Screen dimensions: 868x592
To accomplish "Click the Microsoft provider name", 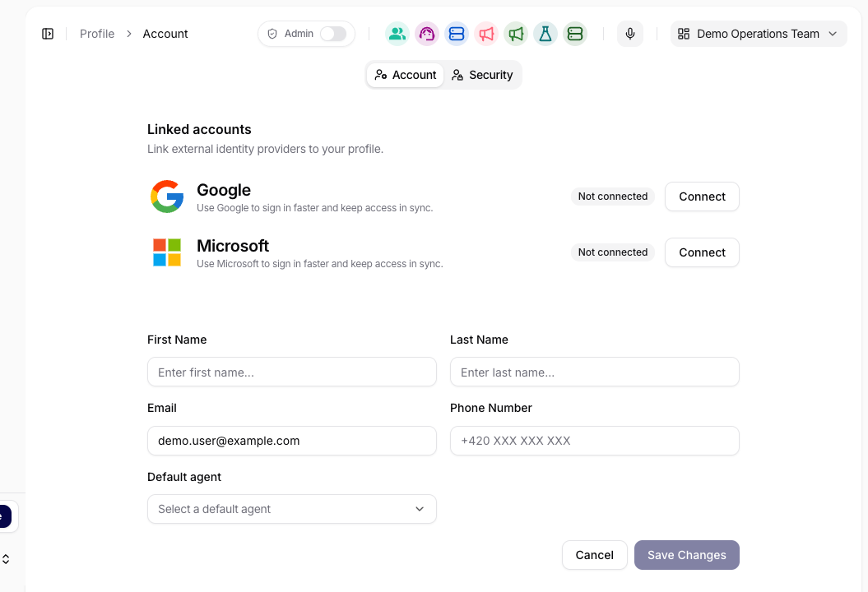I will pos(233,246).
